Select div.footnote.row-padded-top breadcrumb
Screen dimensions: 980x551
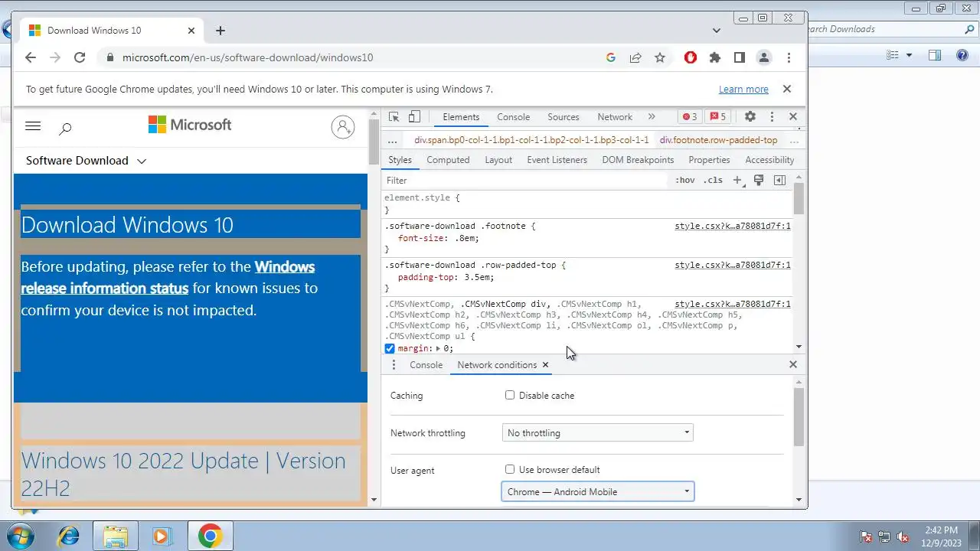(718, 140)
